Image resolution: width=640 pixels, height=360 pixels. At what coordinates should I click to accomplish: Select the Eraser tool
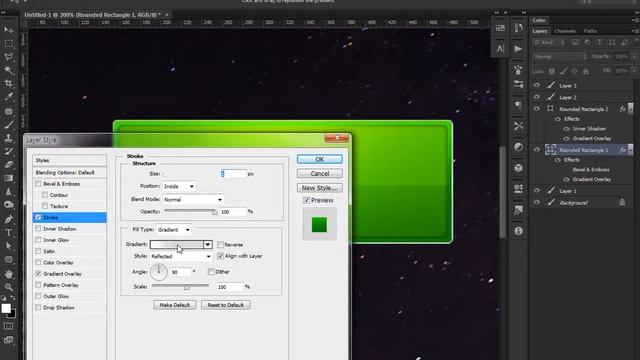tap(9, 164)
